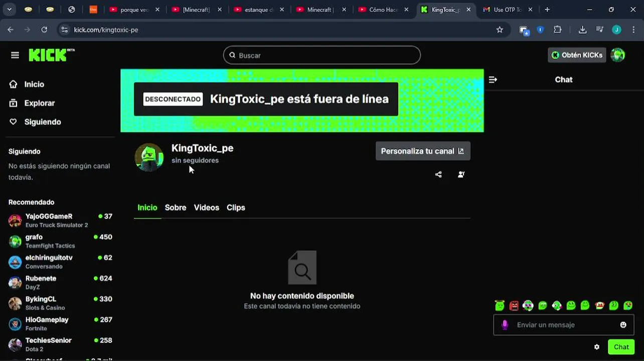Open the tab search dropdown arrow

(9, 10)
